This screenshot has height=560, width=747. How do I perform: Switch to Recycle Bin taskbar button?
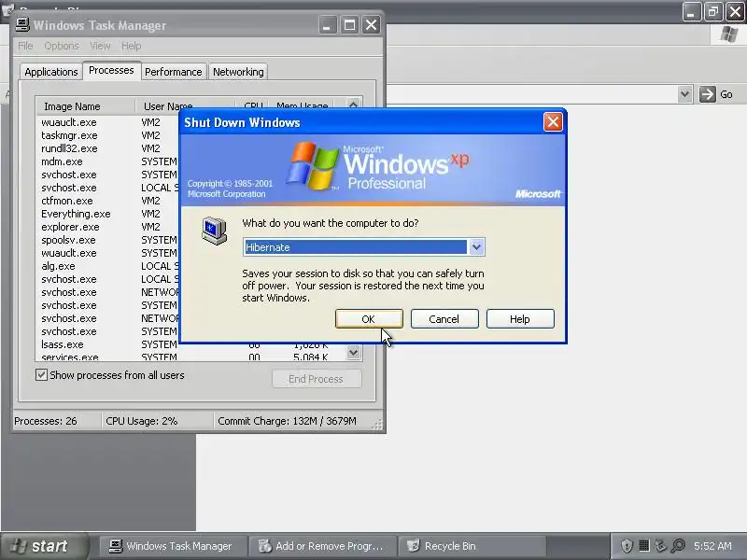472,546
